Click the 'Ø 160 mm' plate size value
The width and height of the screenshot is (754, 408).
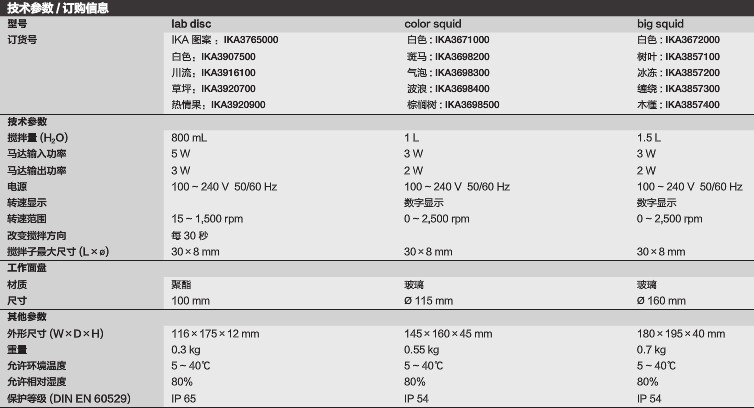click(661, 301)
